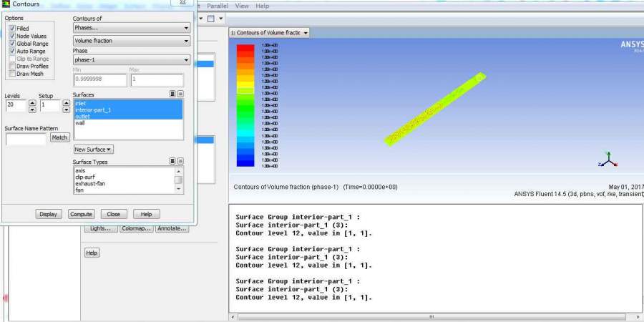Viewport: 644px width, 322px height.
Task: Open the phase-1 Phase dropdown
Action: [x=132, y=60]
